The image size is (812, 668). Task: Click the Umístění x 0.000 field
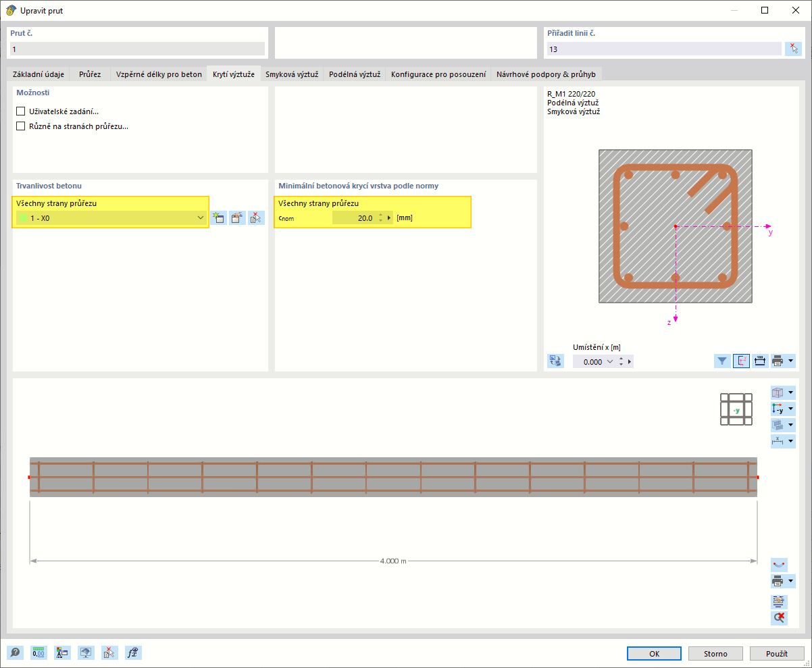coord(588,362)
